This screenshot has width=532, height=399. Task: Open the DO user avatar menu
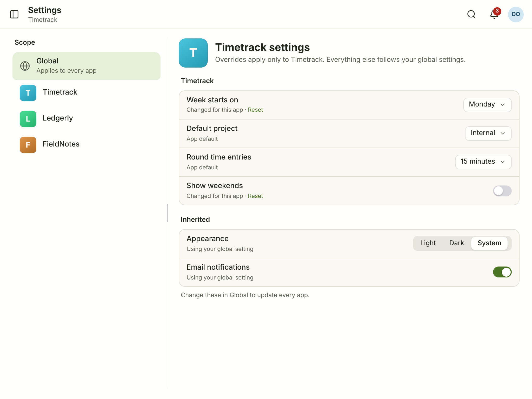(x=516, y=14)
